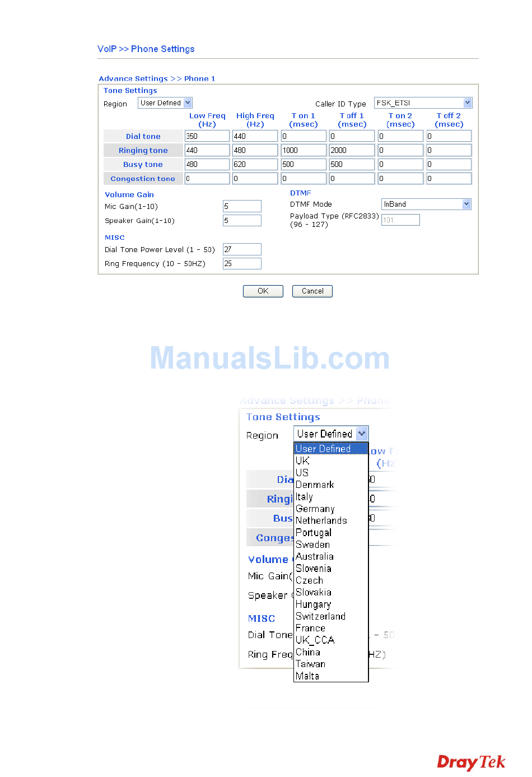Select Denmark in the region list

[331, 485]
